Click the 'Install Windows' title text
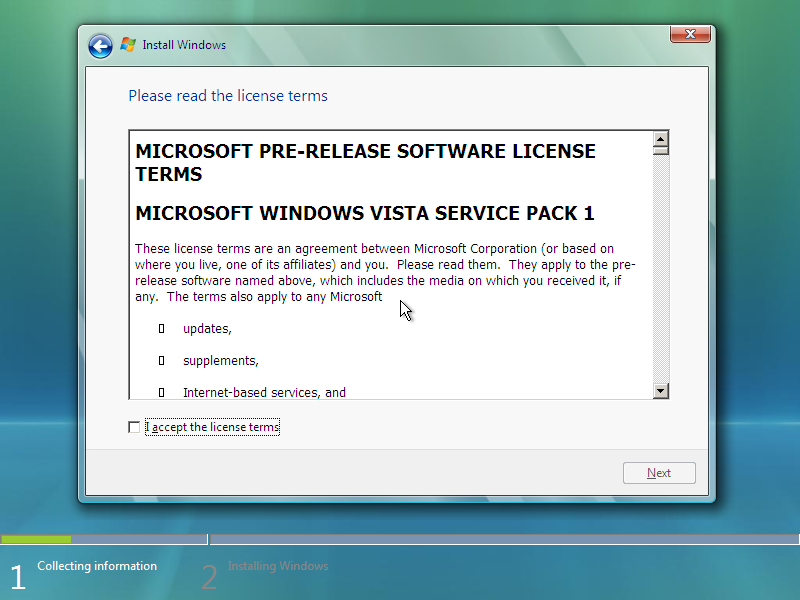 click(185, 44)
